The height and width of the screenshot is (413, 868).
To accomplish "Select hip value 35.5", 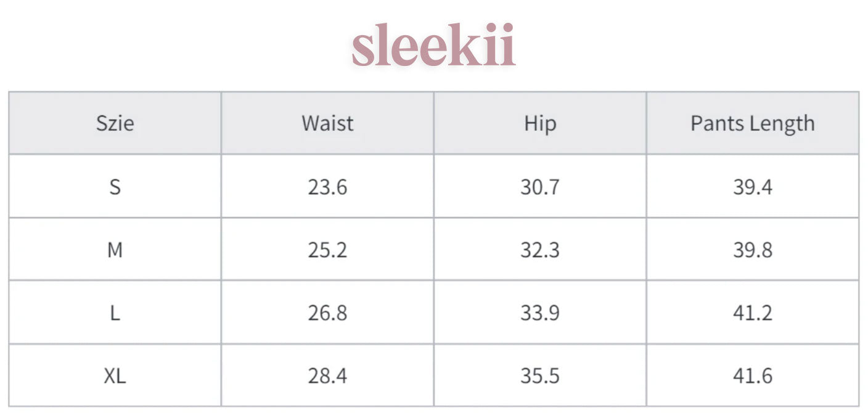I will (540, 375).
